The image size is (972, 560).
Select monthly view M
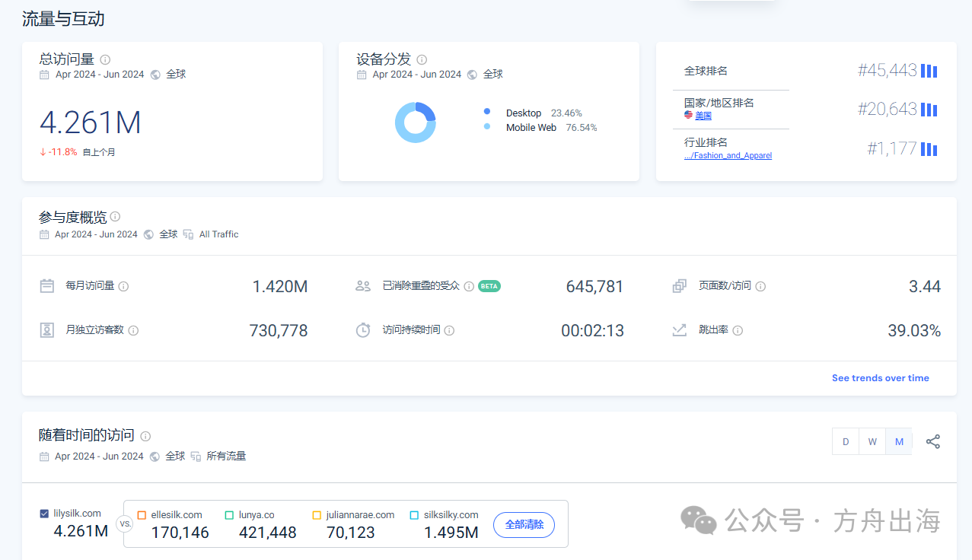pos(899,441)
